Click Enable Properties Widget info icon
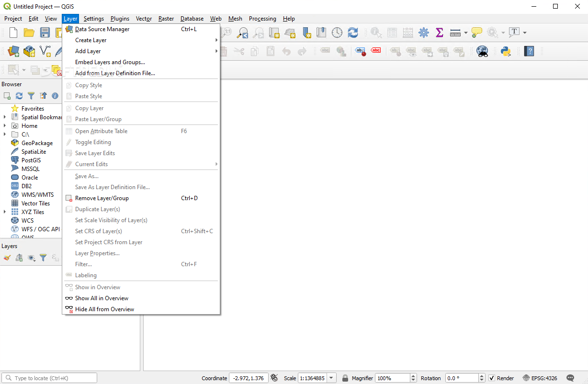Viewport: 588px width, 384px height. coord(55,96)
